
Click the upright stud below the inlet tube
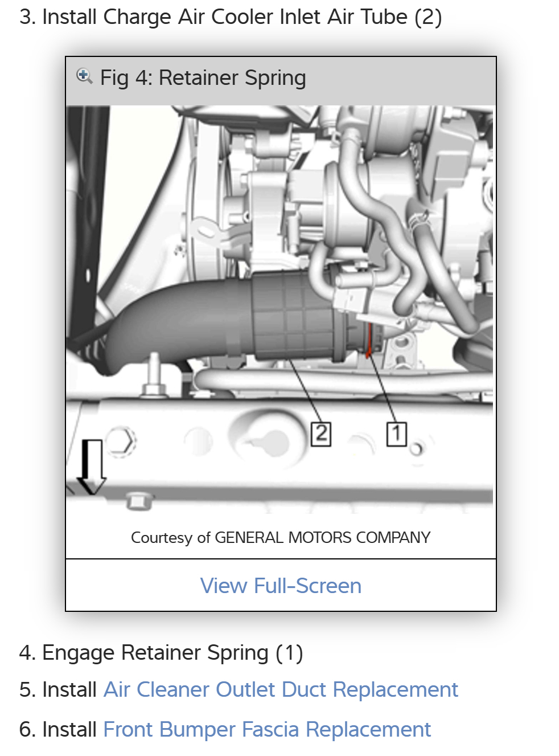(154, 375)
